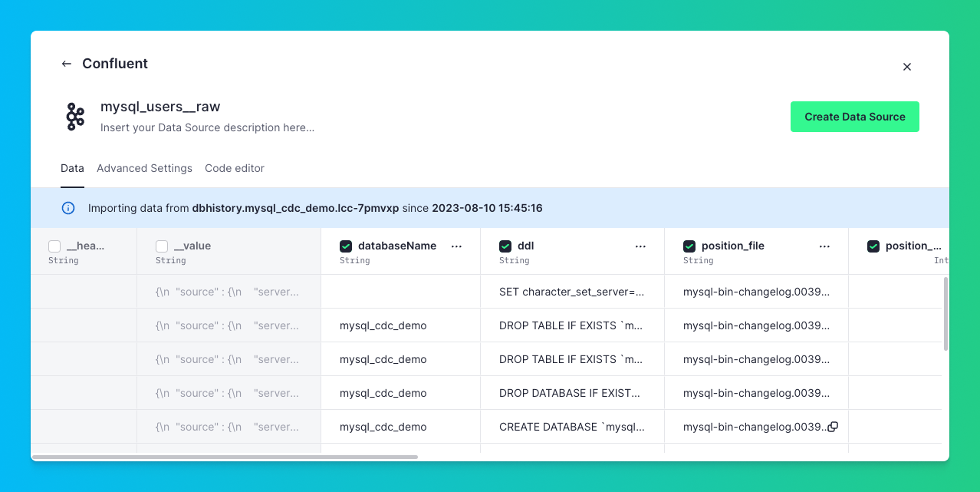Copy the position_file value in the CREATE DATABASE row
980x492 pixels.
pos(833,427)
